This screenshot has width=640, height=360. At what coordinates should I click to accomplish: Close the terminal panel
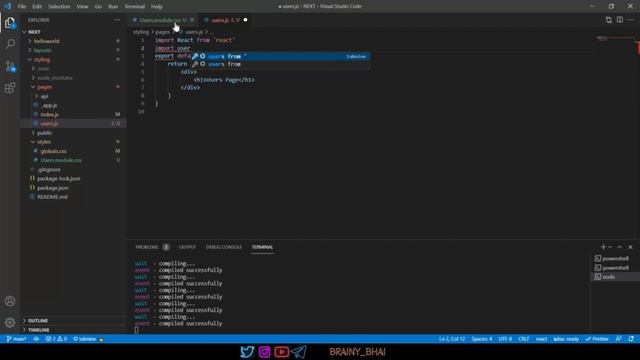[630, 247]
